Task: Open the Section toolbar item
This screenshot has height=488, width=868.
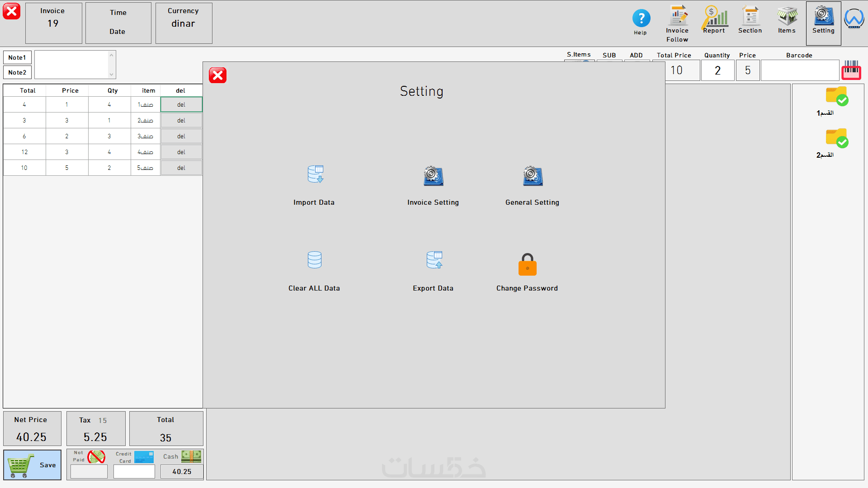Action: 750,17
